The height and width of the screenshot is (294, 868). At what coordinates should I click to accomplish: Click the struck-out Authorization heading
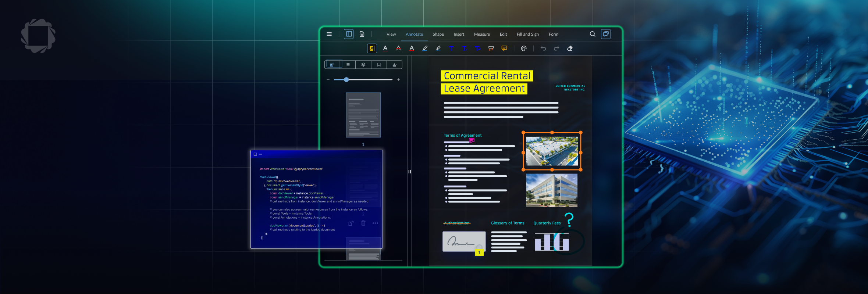point(457,223)
